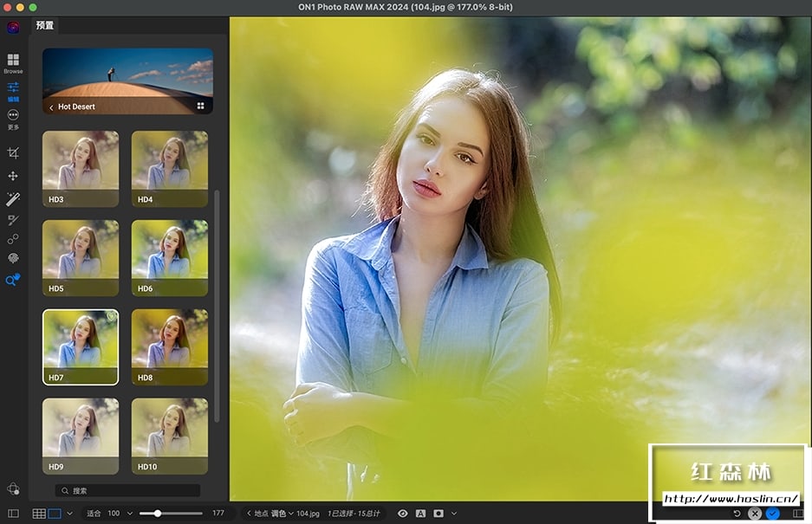
Task: Apply the HD10 preset
Action: click(x=169, y=436)
